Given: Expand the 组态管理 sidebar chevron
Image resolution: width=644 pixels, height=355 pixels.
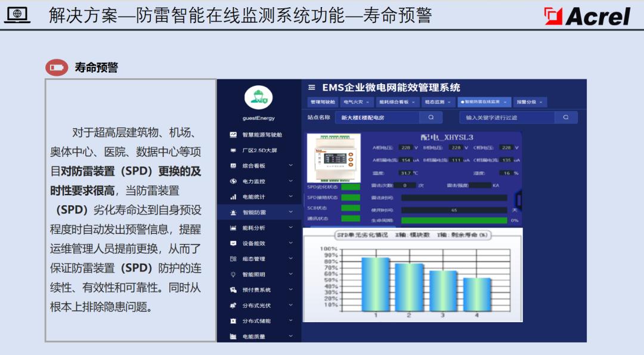Looking at the screenshot, I should pyautogui.click(x=291, y=258).
